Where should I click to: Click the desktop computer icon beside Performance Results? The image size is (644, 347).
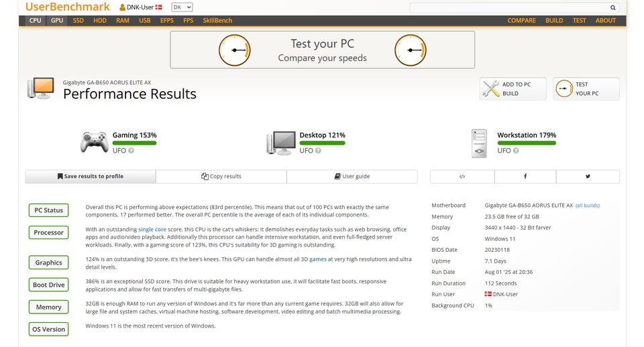pyautogui.click(x=41, y=88)
